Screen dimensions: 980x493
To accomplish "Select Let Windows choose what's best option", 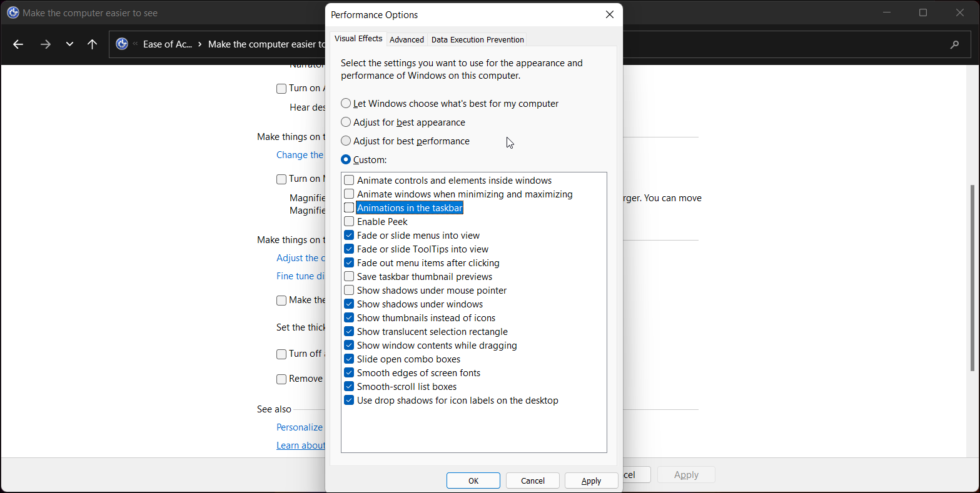I will coord(345,103).
